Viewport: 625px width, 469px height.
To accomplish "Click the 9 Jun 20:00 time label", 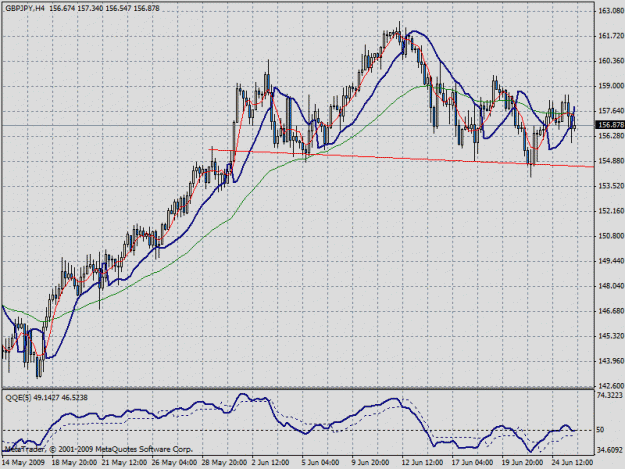I will pos(370,463).
